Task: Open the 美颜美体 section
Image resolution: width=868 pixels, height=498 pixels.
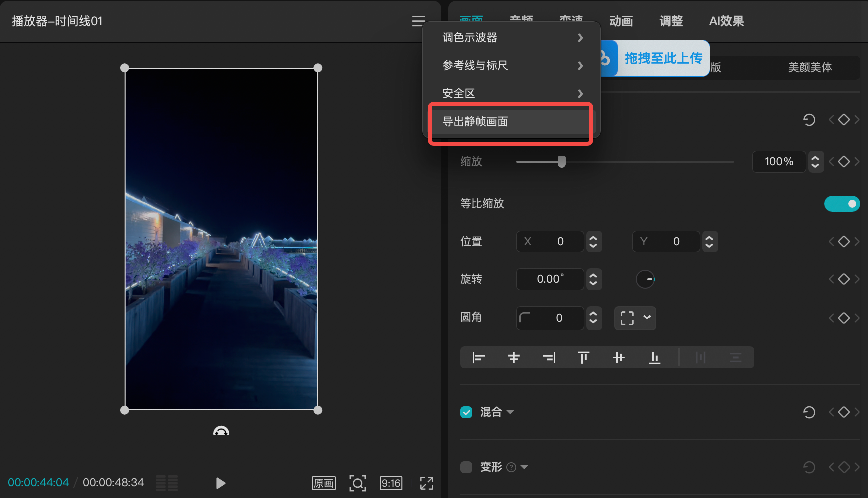Action: 809,67
